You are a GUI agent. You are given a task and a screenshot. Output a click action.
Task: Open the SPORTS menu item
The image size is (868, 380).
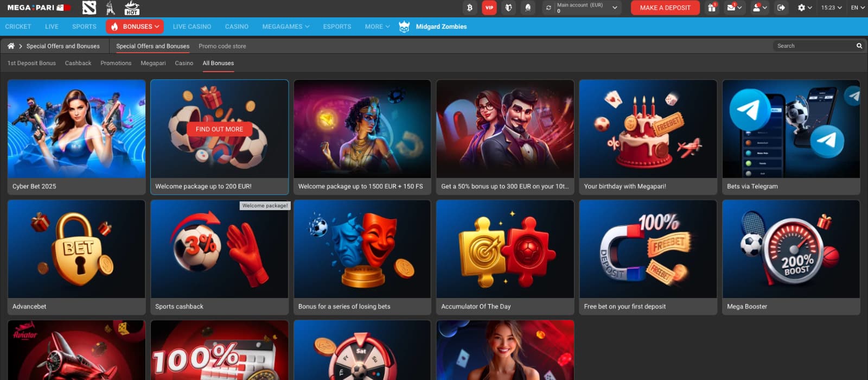[84, 27]
